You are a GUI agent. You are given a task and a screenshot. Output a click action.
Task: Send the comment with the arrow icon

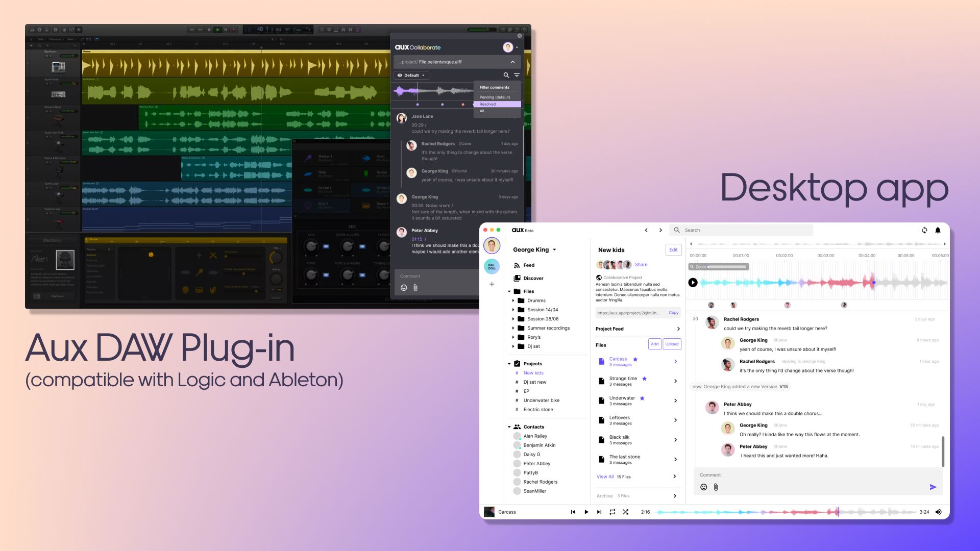(933, 487)
